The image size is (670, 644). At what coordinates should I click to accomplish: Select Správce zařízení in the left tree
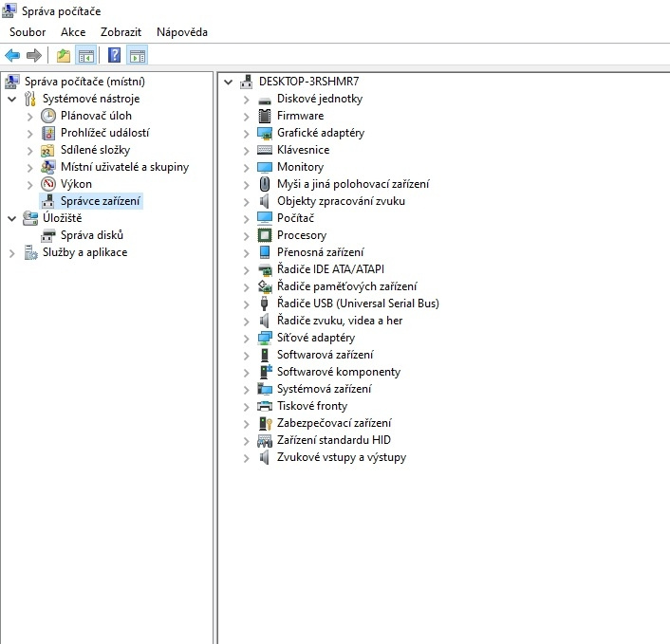101,201
